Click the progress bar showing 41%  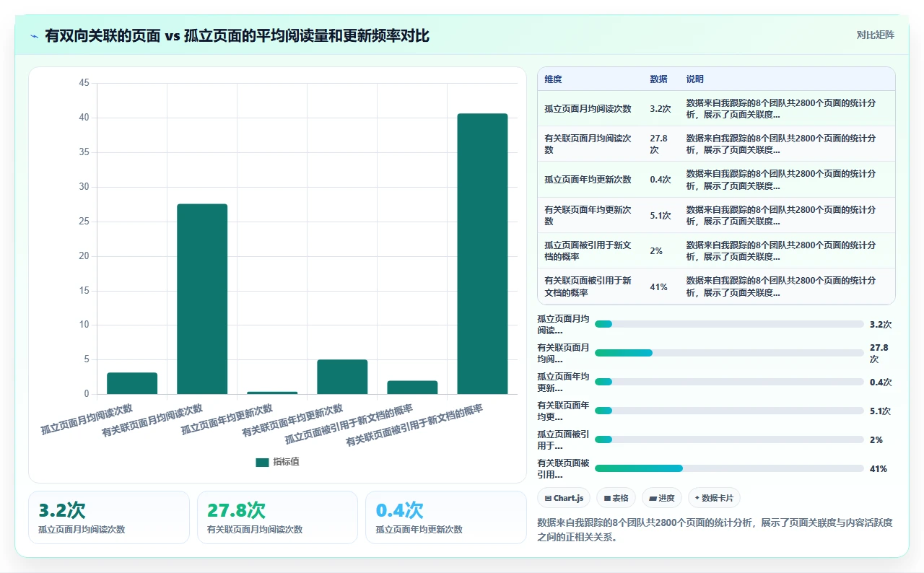(x=729, y=468)
